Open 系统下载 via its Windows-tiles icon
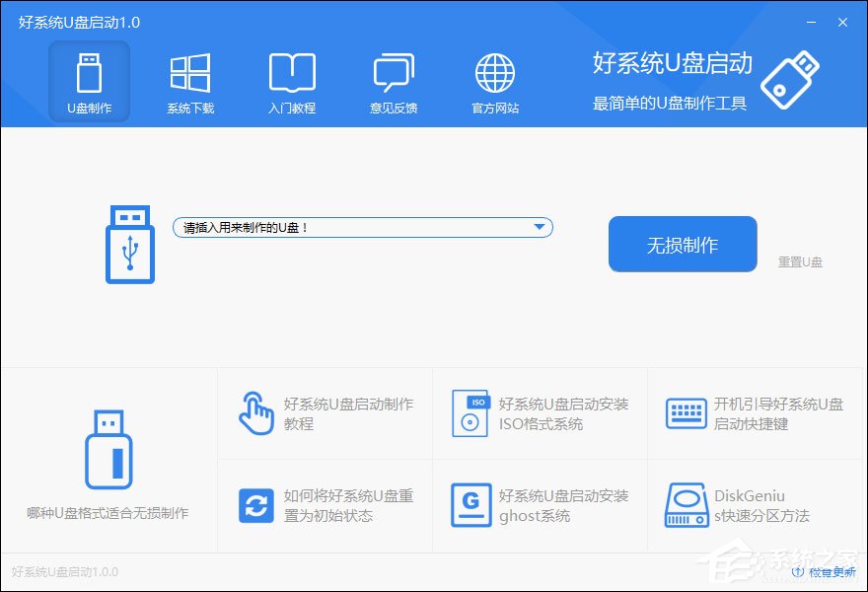The image size is (868, 592). [x=189, y=71]
